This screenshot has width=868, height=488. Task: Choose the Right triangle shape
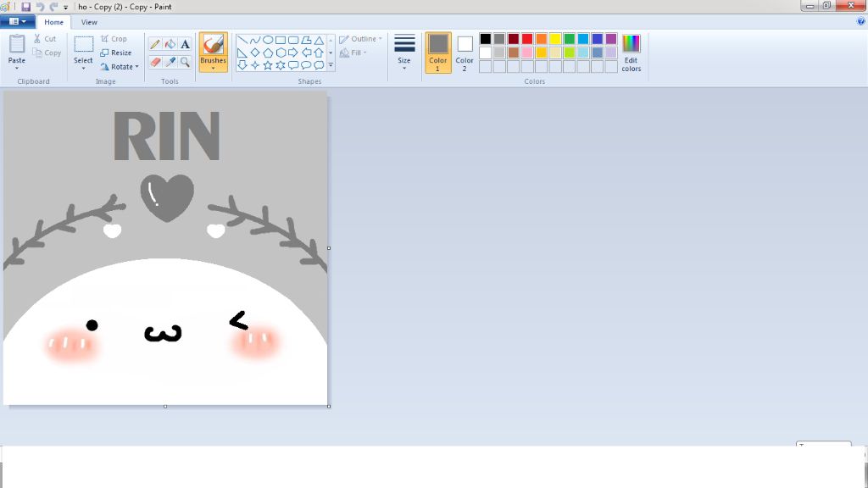242,53
